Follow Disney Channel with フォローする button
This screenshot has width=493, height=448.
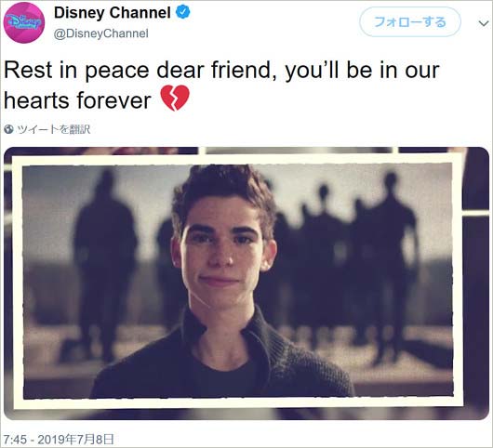410,22
